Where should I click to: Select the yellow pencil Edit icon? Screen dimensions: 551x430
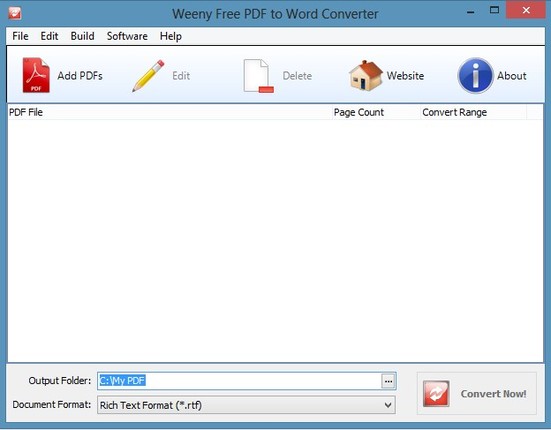click(148, 76)
